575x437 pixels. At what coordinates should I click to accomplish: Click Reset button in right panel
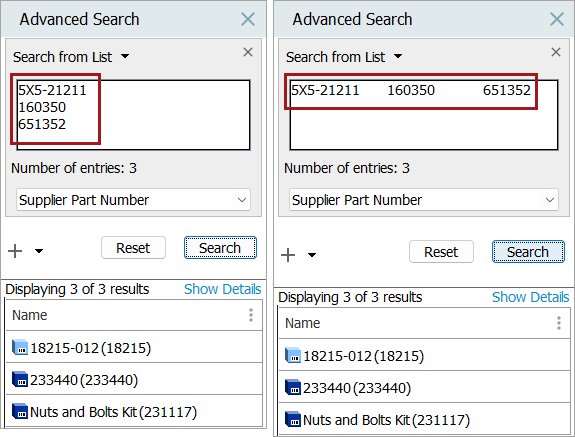coord(441,252)
